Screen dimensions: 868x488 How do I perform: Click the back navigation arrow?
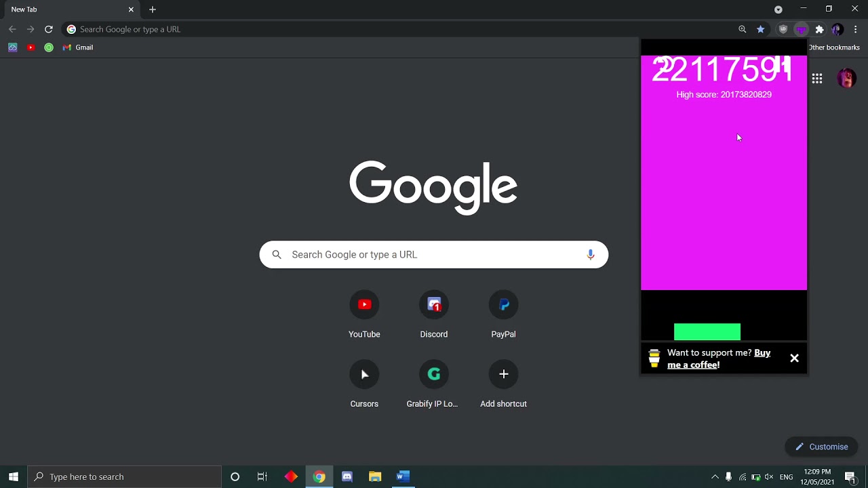(12, 29)
